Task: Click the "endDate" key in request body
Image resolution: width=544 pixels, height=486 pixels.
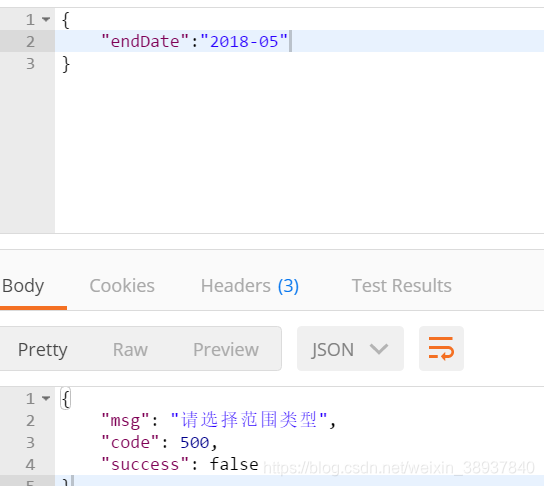Action: [145, 41]
